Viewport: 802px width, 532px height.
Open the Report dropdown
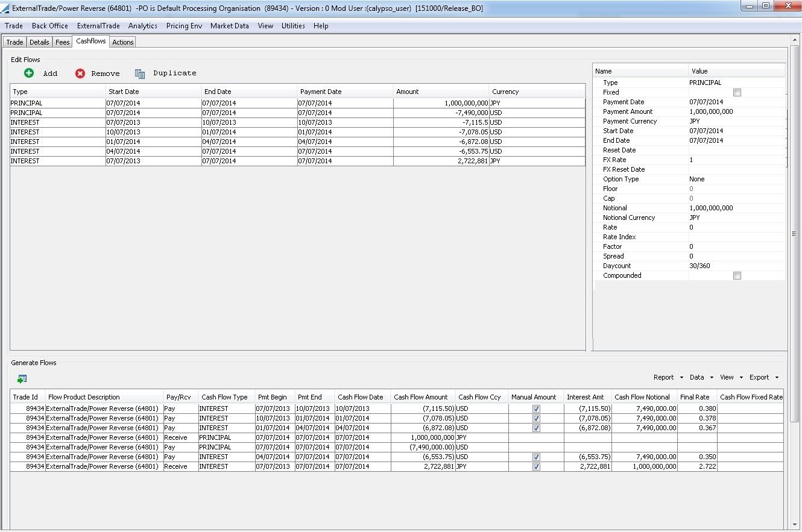(x=668, y=377)
